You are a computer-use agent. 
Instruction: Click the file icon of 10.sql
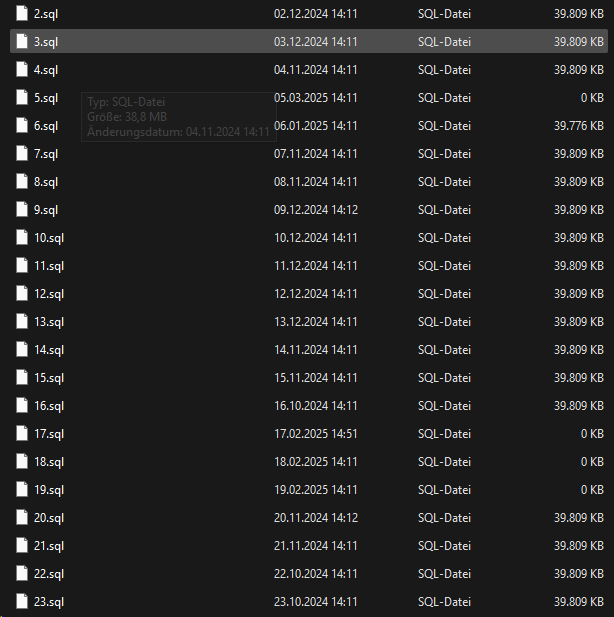click(x=22, y=237)
